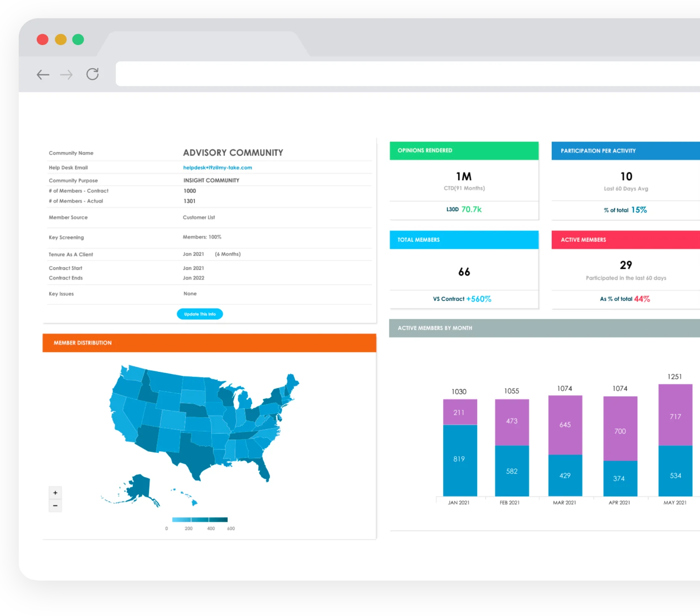The width and height of the screenshot is (700, 616).
Task: Click the MAY 2021 blue bar segment 534
Action: point(675,471)
